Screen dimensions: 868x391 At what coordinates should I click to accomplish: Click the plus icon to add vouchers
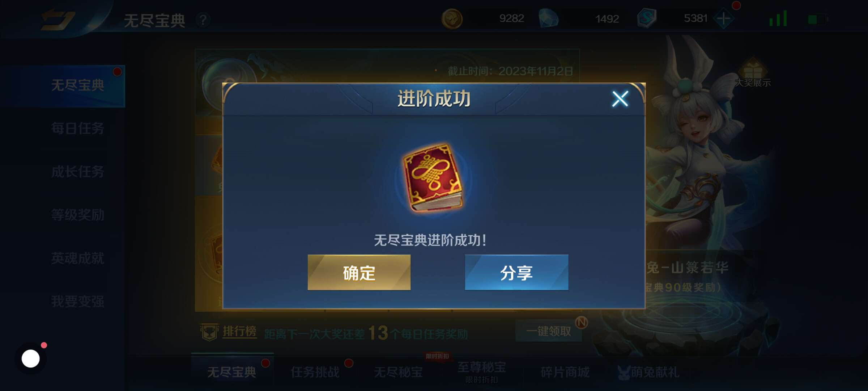(723, 18)
